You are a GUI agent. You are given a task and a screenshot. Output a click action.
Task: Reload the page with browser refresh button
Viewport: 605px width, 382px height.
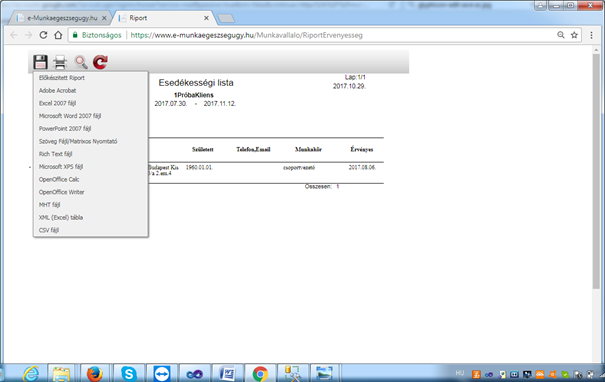tap(43, 35)
